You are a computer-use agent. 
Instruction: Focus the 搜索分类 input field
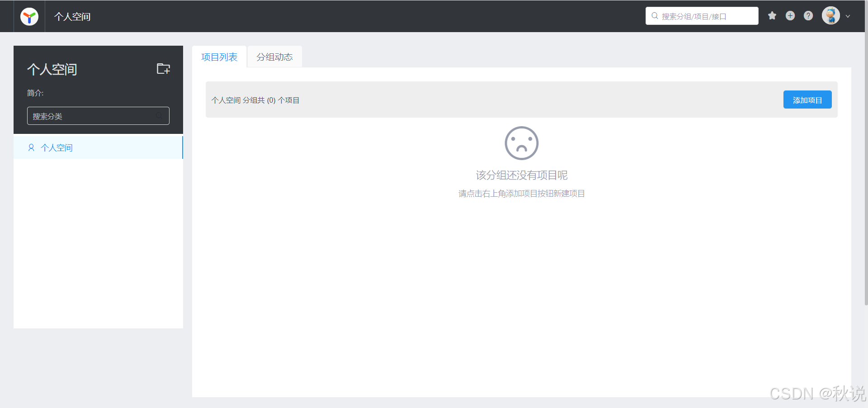(x=98, y=116)
